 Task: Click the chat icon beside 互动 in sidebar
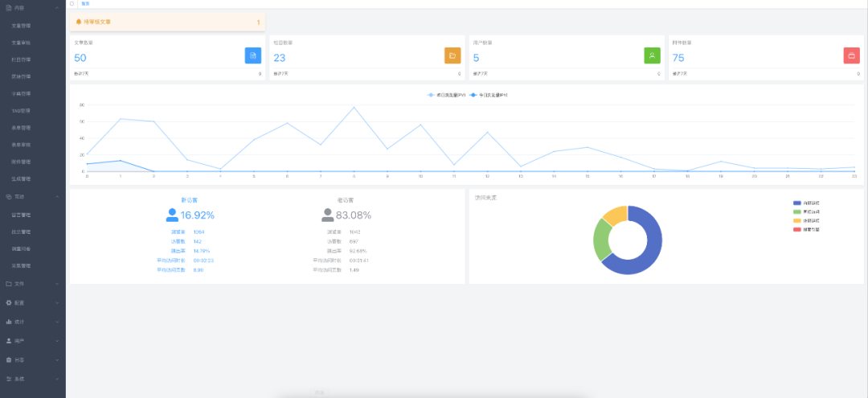[8, 196]
